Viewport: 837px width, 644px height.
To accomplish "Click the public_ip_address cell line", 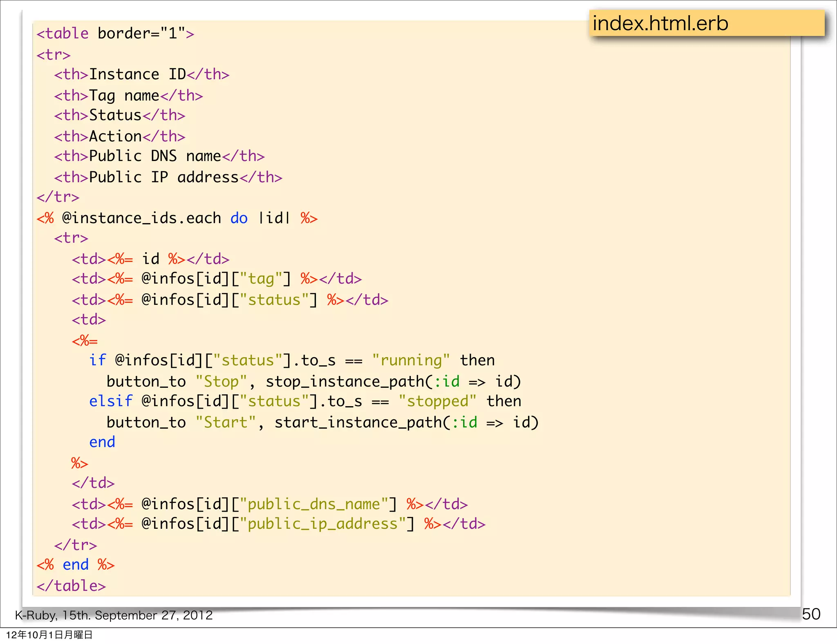I will 279,524.
